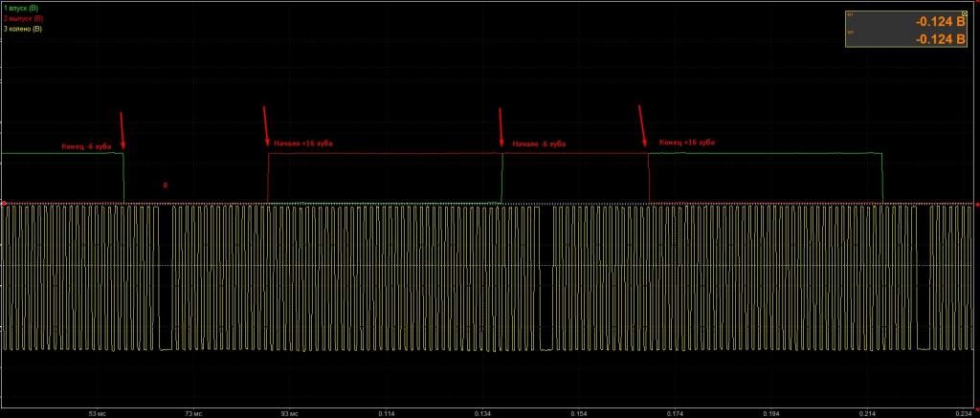Click the Конец -6 зуба annotation
This screenshot has width=980, height=418.
coord(86,147)
